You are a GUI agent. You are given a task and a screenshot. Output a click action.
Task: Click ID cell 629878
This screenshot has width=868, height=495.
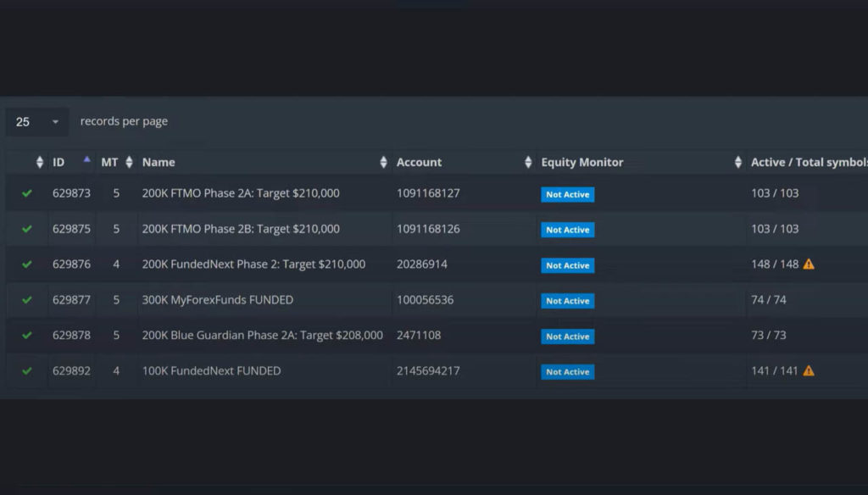71,335
